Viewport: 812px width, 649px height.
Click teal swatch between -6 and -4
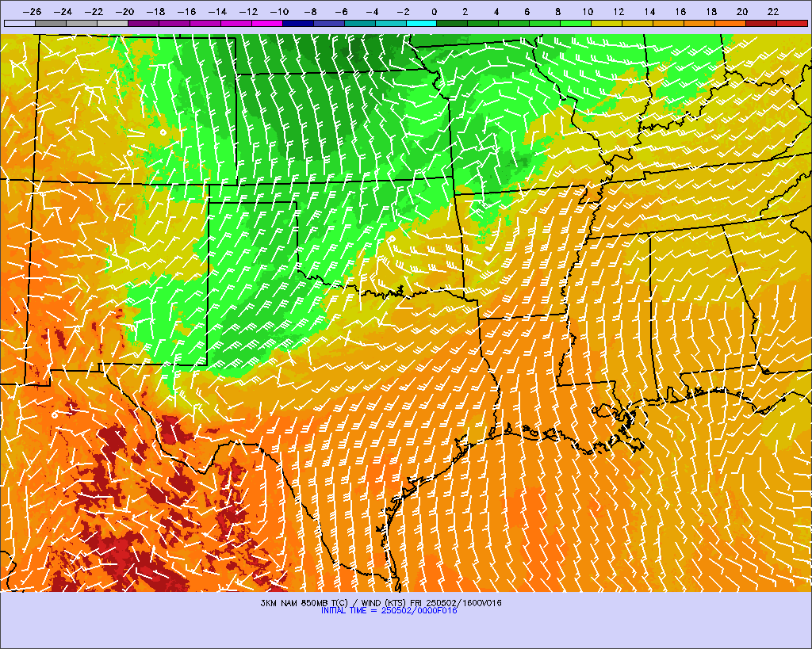click(360, 23)
